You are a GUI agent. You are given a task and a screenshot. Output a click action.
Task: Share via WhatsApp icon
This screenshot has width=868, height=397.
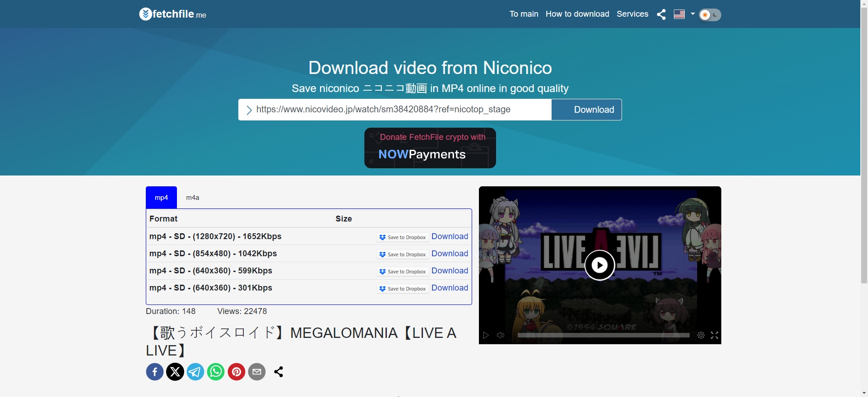pos(216,372)
